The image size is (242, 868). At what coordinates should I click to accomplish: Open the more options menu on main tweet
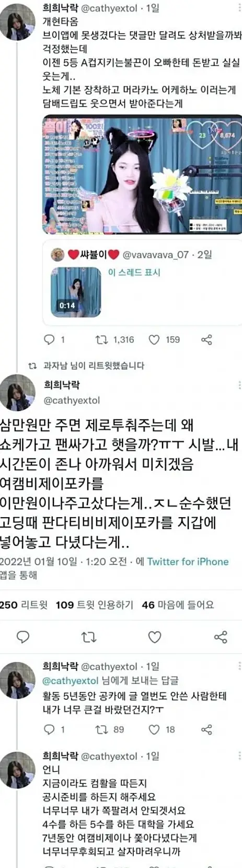pos(239,385)
